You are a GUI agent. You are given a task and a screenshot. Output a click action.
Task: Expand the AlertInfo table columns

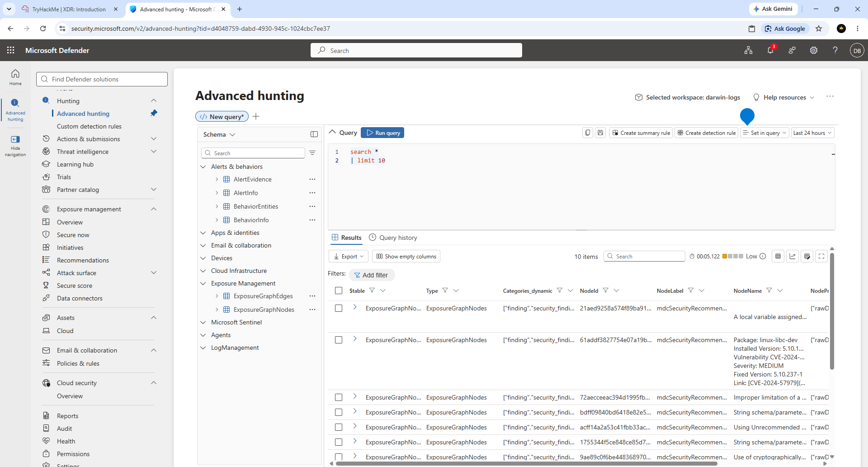(x=217, y=193)
